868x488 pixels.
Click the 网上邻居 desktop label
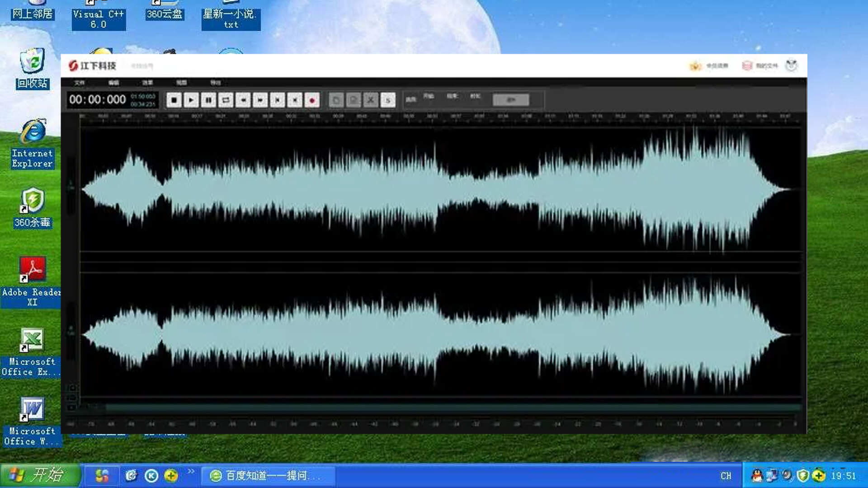32,14
